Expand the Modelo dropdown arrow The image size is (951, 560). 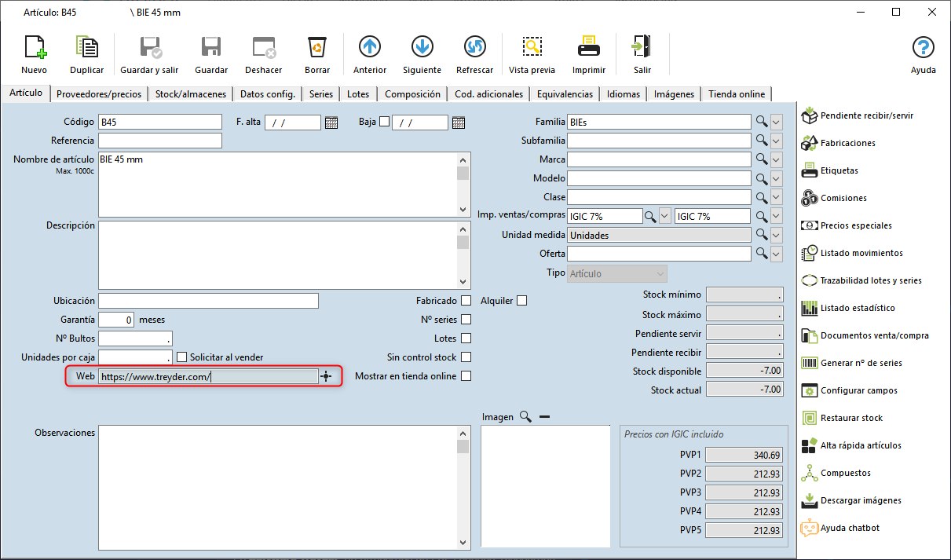tap(777, 178)
